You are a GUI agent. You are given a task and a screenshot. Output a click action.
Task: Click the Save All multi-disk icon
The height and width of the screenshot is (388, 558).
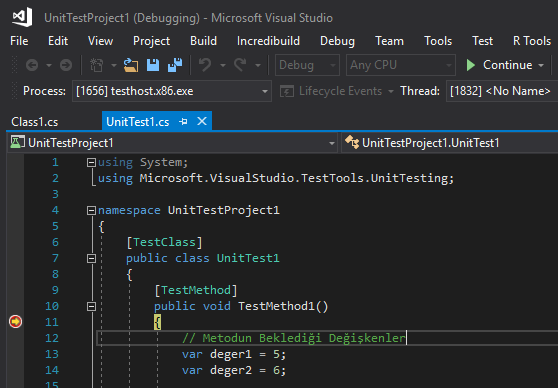175,65
